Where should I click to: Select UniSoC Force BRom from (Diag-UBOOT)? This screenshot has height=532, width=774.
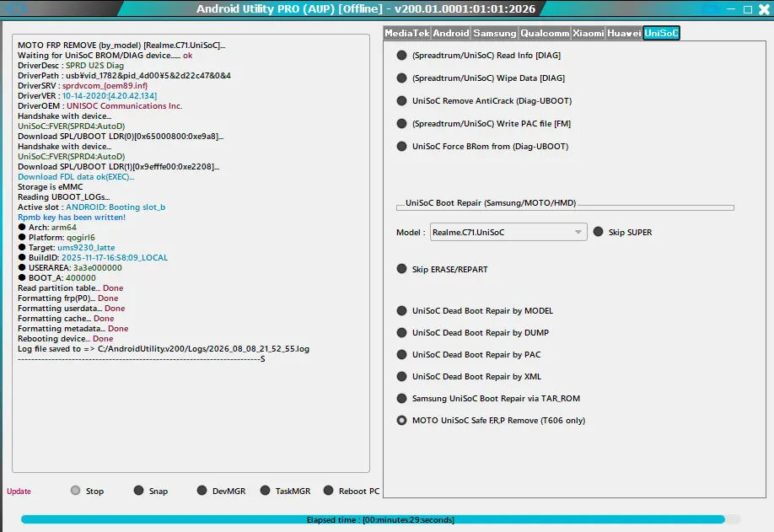pyautogui.click(x=483, y=146)
